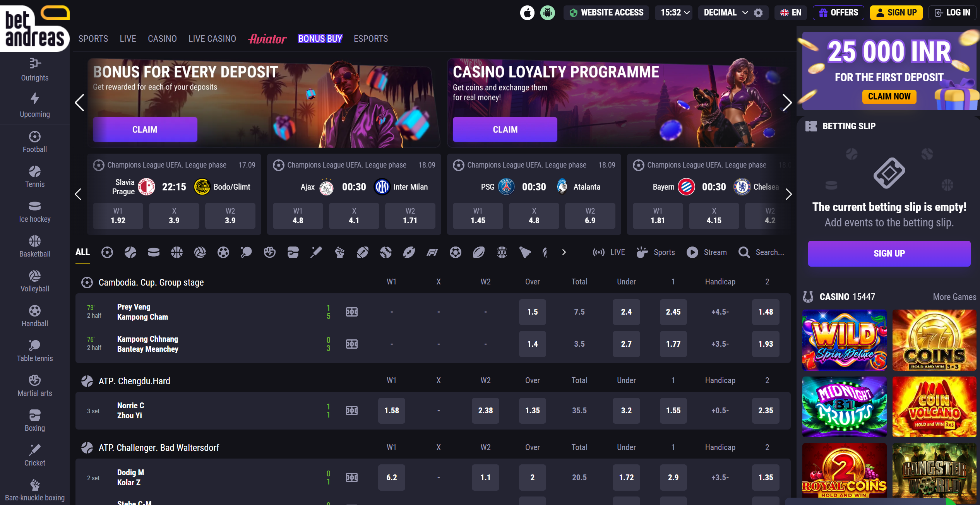Image resolution: width=980 pixels, height=505 pixels.
Task: Open odds settings gear icon
Action: coord(758,13)
